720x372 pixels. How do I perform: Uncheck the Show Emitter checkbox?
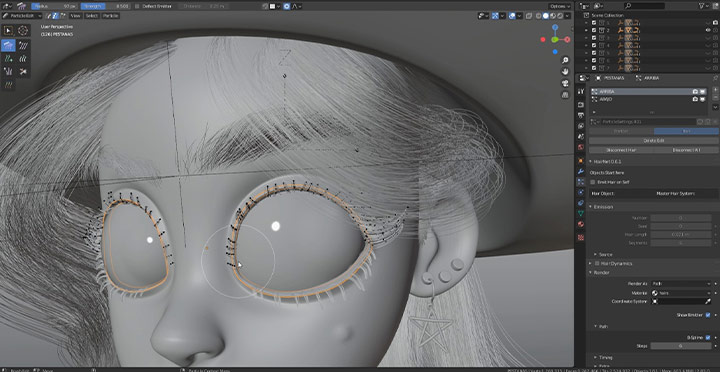[x=708, y=315]
